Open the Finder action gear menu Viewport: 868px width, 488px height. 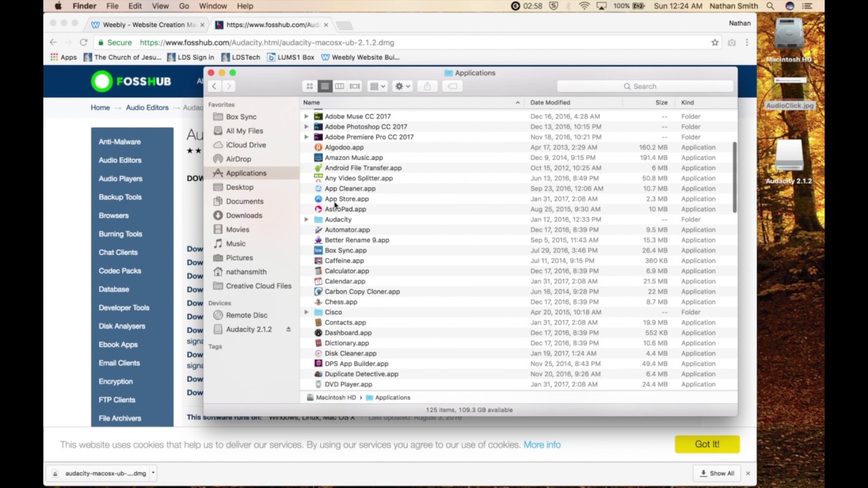tap(403, 86)
